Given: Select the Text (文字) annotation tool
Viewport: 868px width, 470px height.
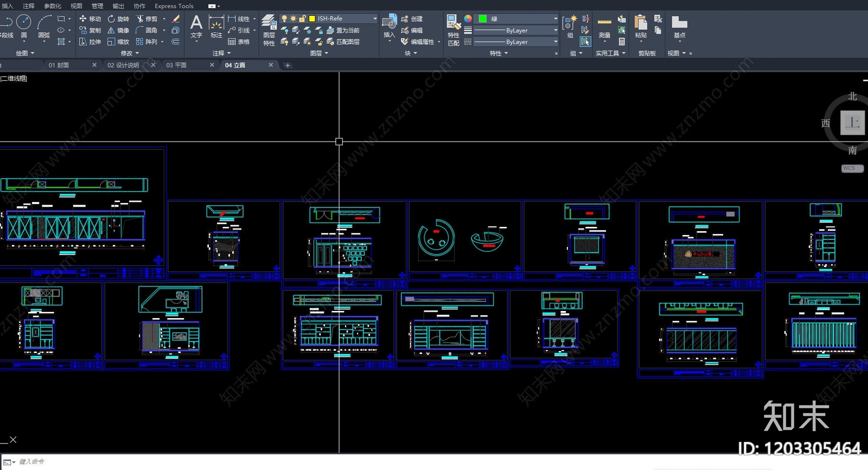Looking at the screenshot, I should (x=196, y=27).
